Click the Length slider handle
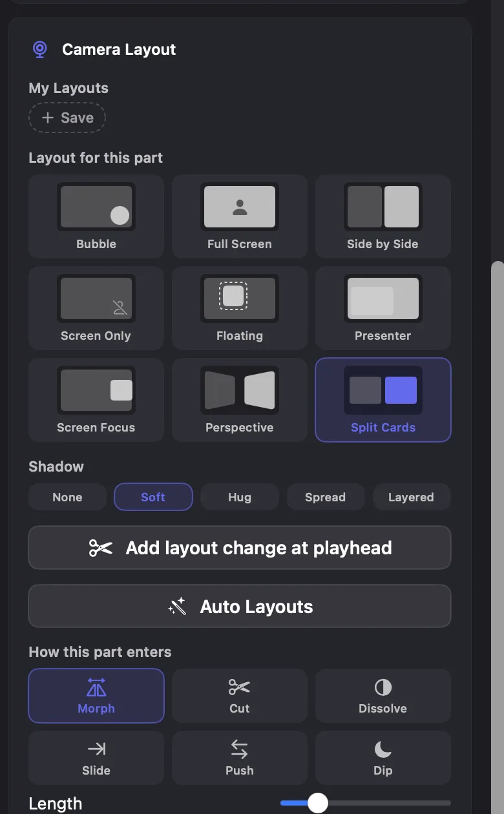The height and width of the screenshot is (814, 504). [x=317, y=803]
